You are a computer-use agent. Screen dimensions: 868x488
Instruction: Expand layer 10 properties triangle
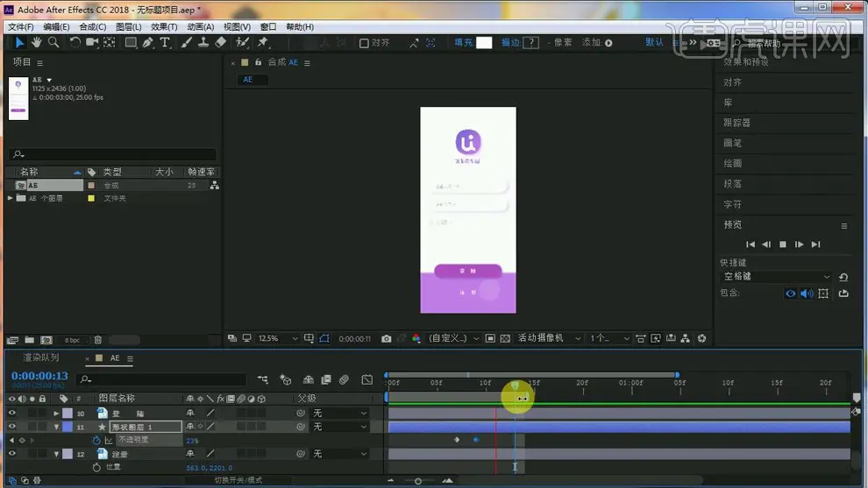(57, 413)
